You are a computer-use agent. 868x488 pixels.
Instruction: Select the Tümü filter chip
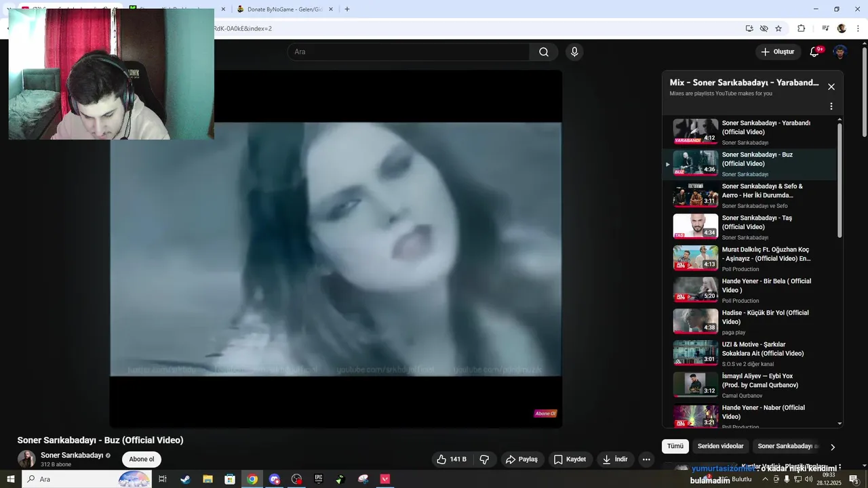point(675,446)
